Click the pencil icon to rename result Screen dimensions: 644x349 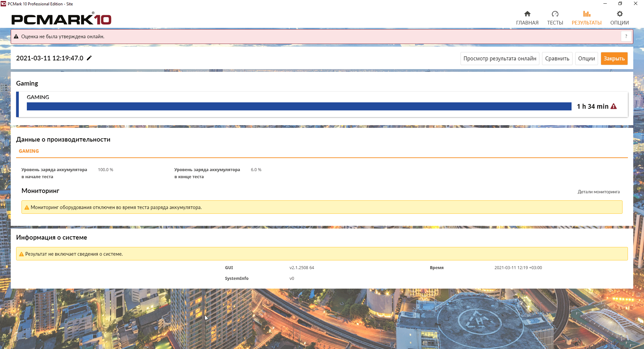(89, 58)
